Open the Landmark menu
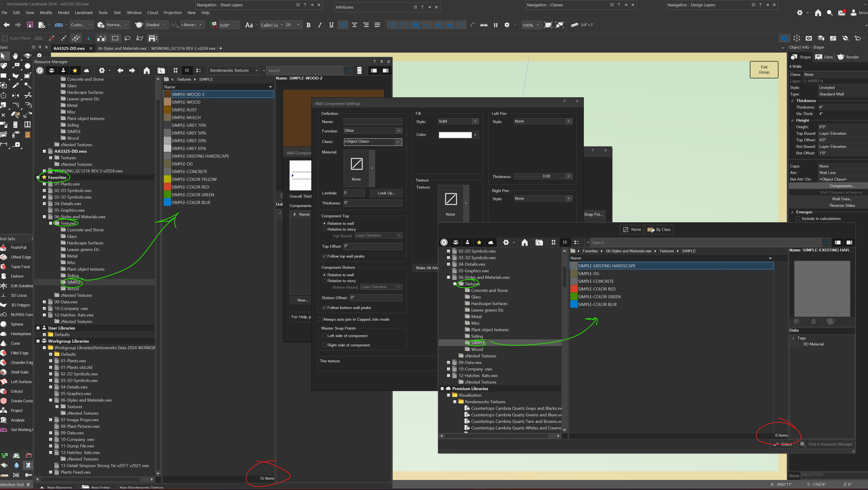The image size is (868, 490). (x=84, y=12)
